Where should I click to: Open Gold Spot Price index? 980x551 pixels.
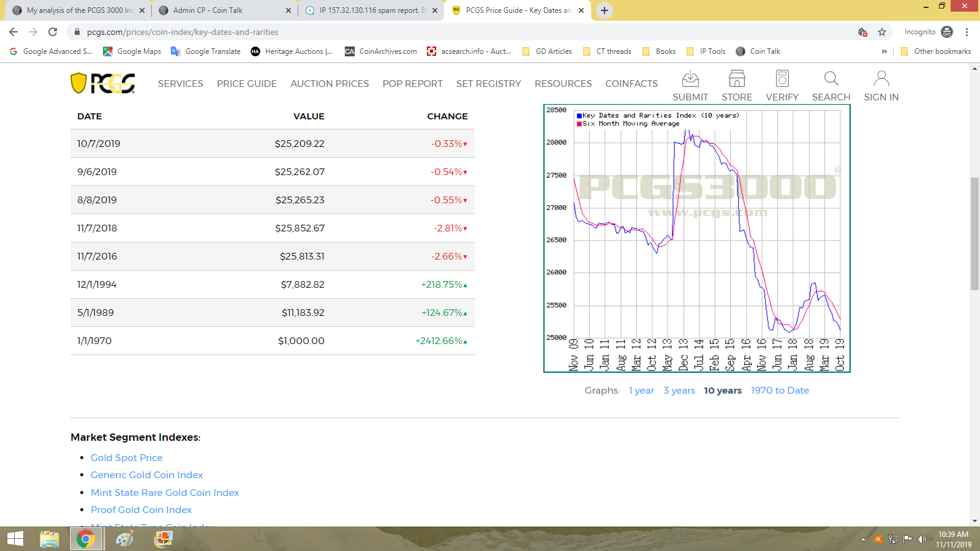tap(127, 458)
